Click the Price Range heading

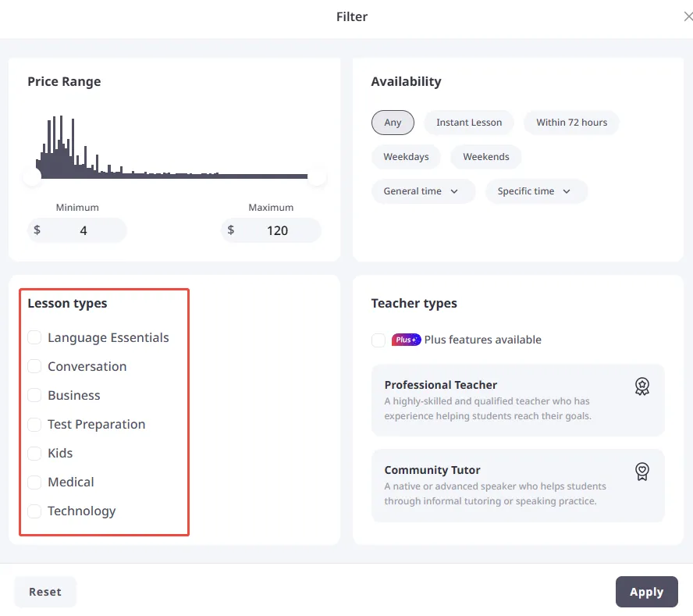click(64, 82)
